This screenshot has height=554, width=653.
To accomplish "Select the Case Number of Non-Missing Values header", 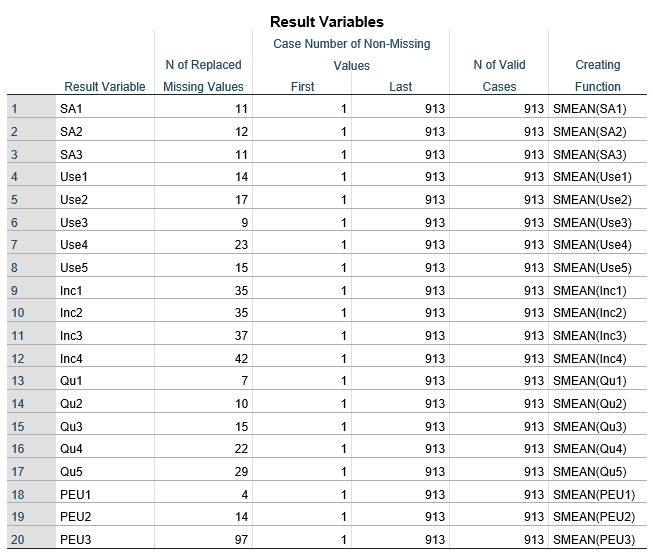I will coord(351,55).
